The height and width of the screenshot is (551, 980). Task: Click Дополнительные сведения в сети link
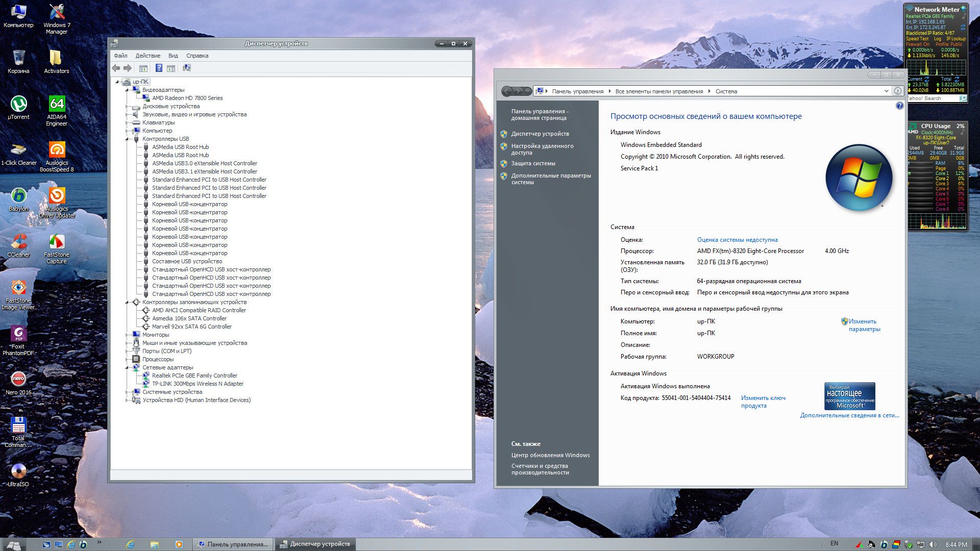click(x=850, y=415)
